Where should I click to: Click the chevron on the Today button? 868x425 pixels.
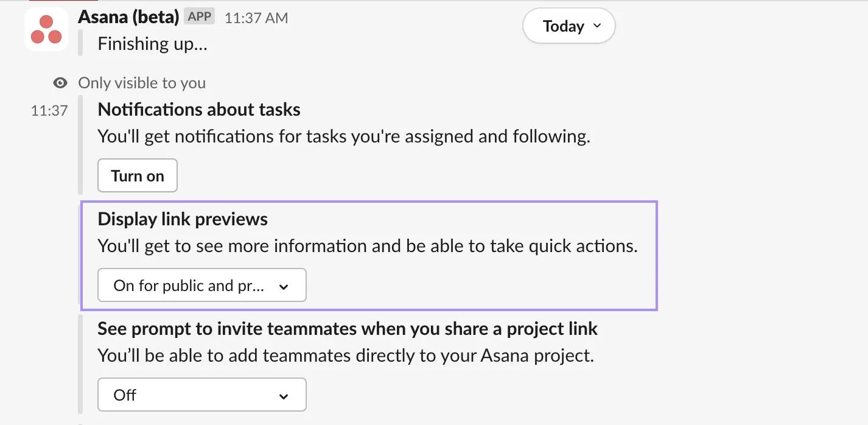[597, 26]
